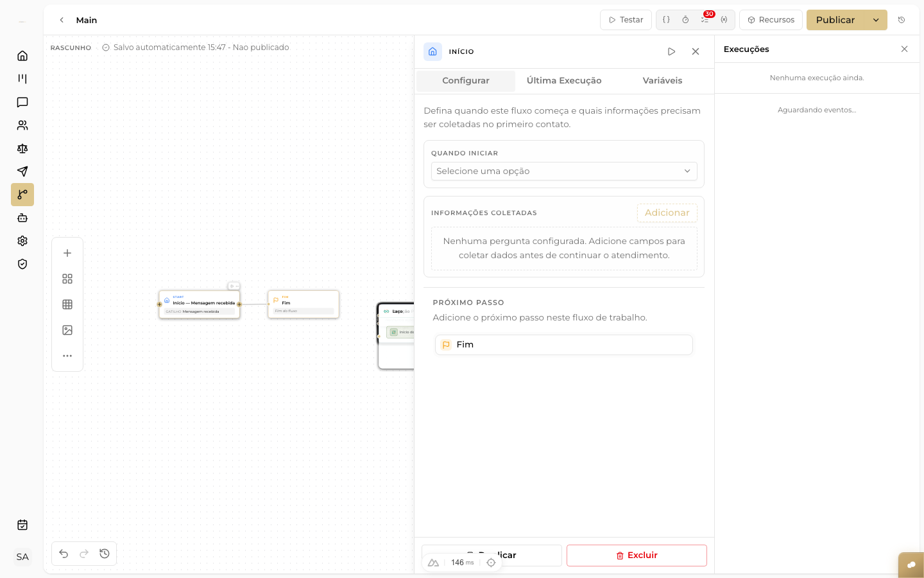Open the chat messages sidebar icon
This screenshot has height=578, width=924.
tap(22, 102)
